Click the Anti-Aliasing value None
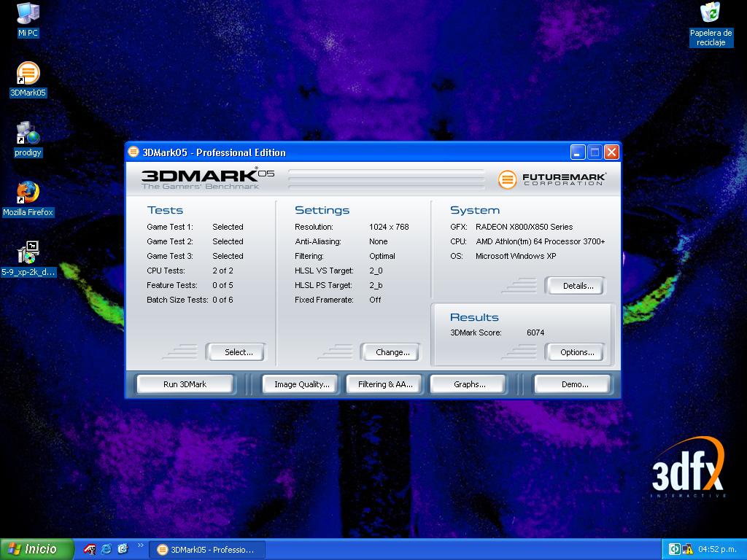Viewport: 747px width, 560px height. pos(379,241)
